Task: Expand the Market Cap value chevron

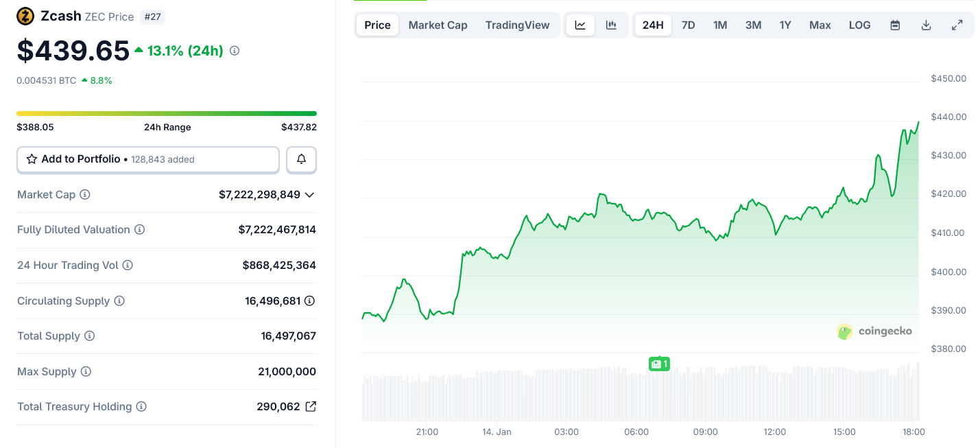Action: [x=309, y=195]
